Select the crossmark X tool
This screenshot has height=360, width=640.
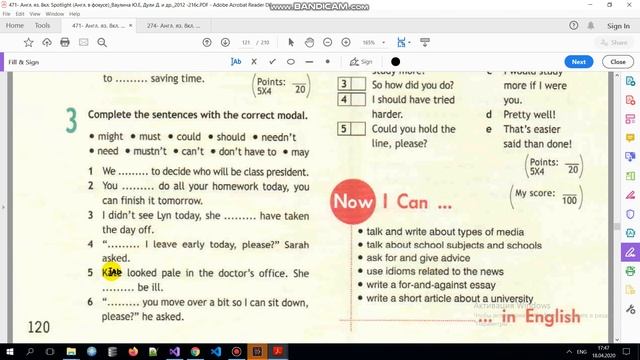(254, 62)
